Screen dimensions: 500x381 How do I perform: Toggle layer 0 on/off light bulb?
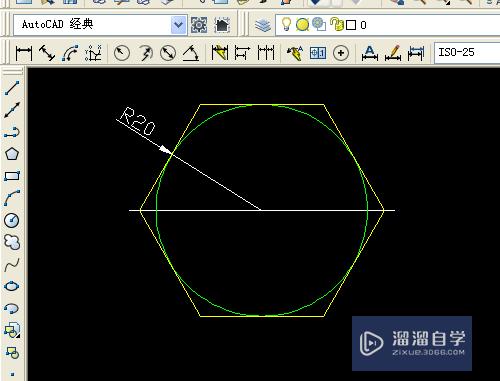pyautogui.click(x=286, y=24)
